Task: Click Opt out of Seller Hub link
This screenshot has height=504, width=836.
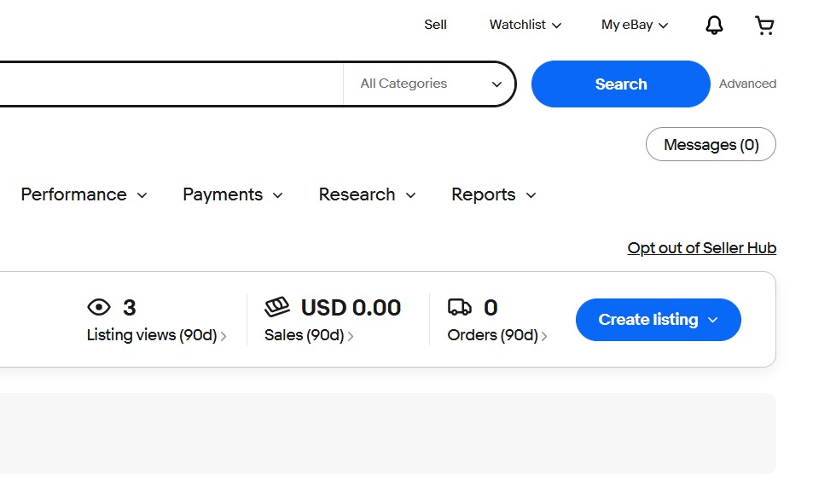Action: (701, 248)
